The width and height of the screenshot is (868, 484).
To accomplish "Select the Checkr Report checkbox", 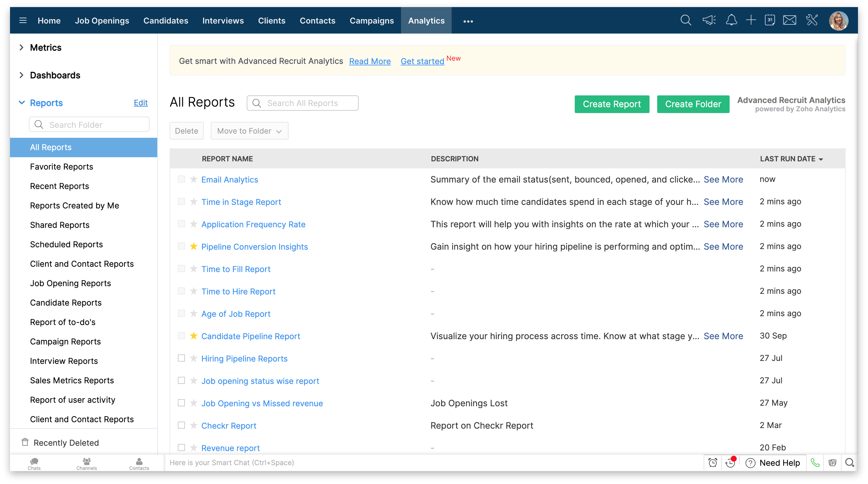I will 181,425.
